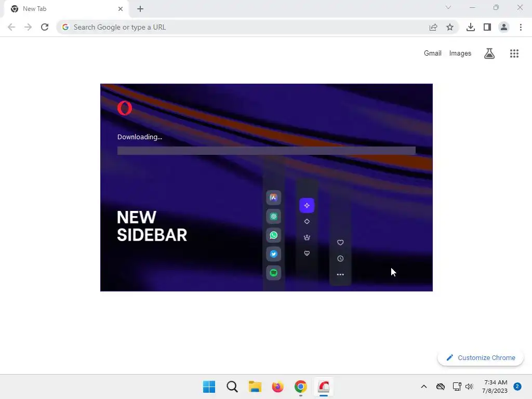Click the browser back arrow

point(11,27)
